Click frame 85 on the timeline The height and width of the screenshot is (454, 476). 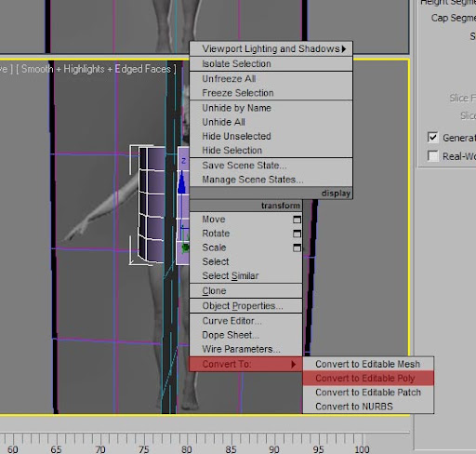pyautogui.click(x=231, y=449)
